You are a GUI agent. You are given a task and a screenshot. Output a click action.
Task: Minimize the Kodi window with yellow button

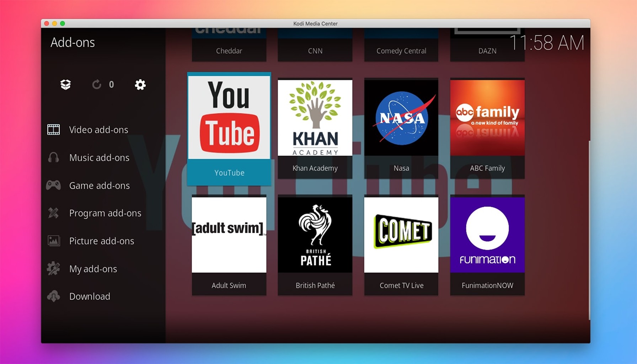(x=54, y=23)
